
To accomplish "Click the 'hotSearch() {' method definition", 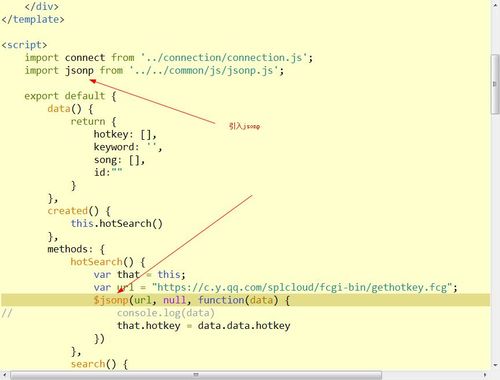I will [108, 262].
